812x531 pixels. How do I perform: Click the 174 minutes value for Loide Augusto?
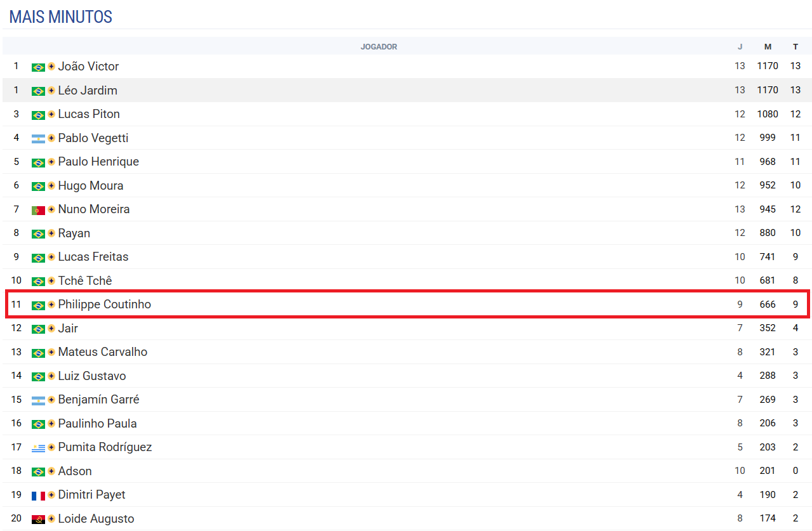point(768,518)
